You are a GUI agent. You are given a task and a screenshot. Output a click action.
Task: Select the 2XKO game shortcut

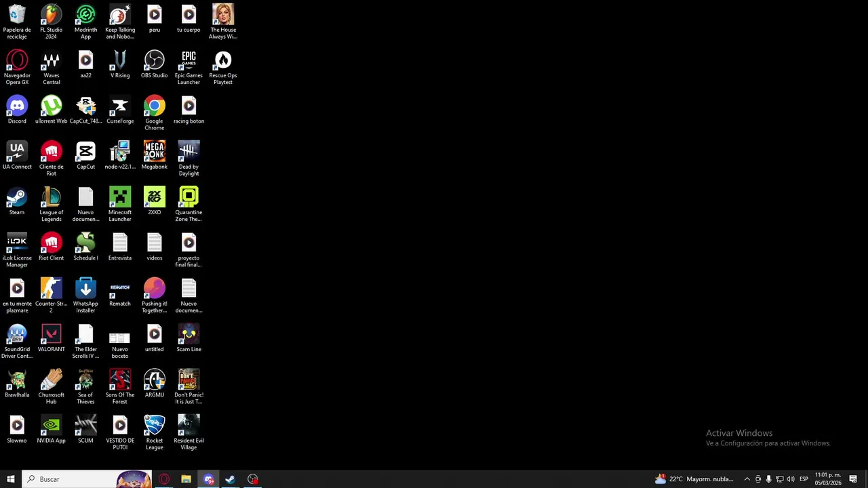coord(154,201)
